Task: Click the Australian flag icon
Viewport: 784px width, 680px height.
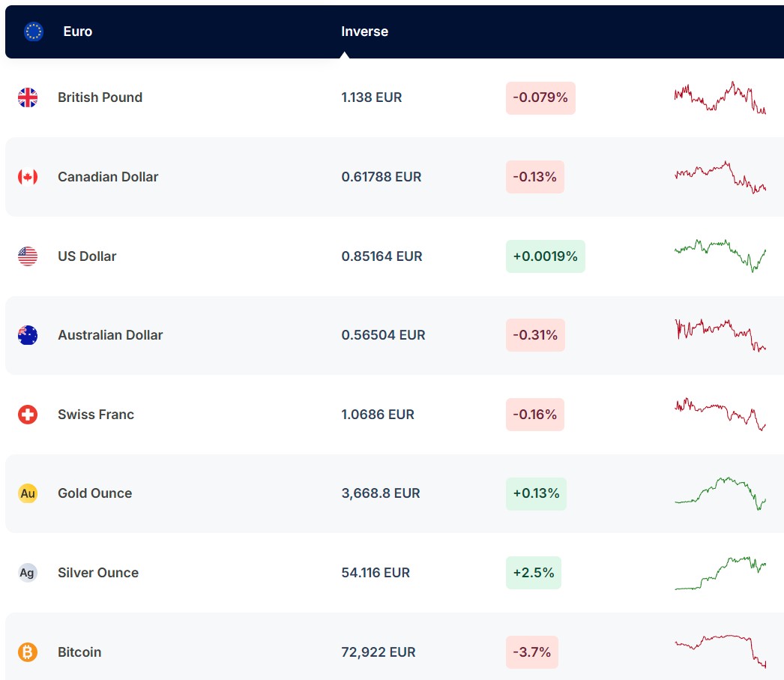Action: pos(28,335)
